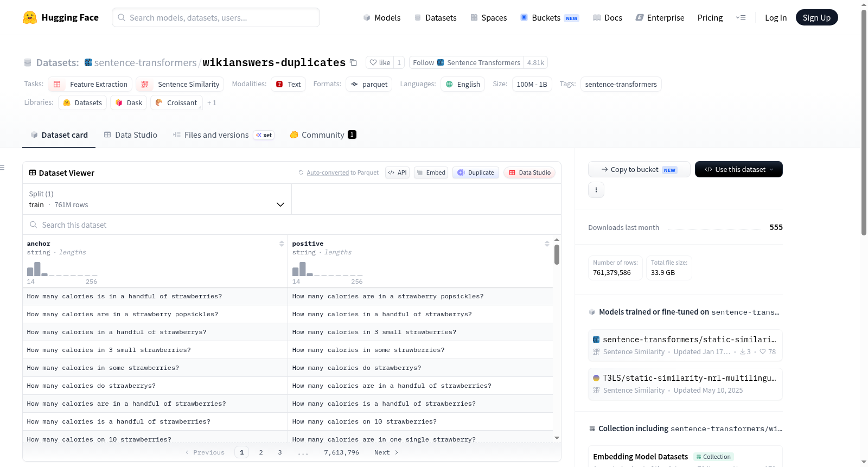Viewport: 868px width, 467px height.
Task: Sort by the anchor column
Action: (x=282, y=244)
